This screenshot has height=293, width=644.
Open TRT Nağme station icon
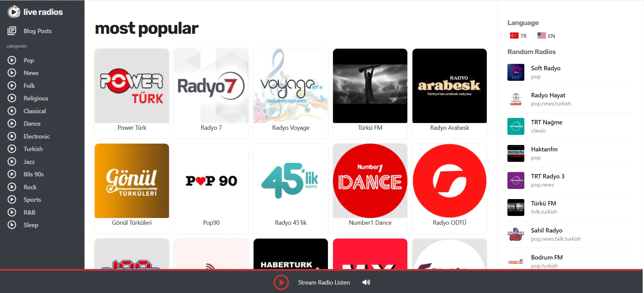coord(516,126)
